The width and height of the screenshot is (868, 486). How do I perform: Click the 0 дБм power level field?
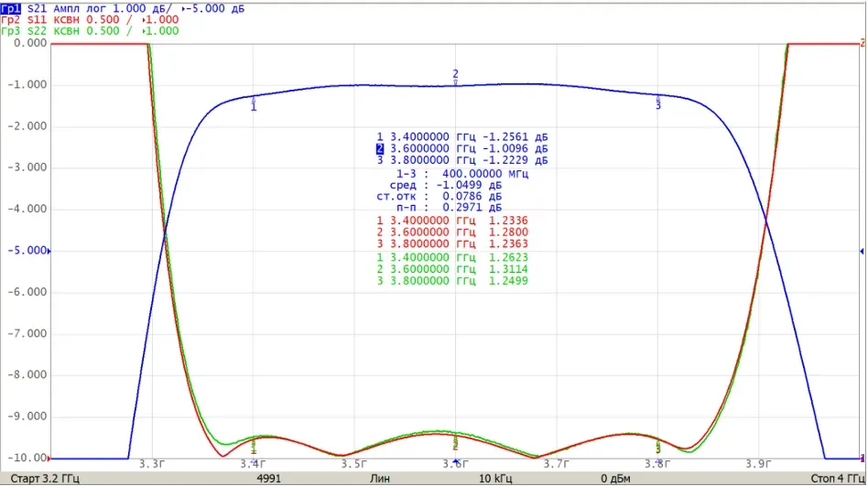[615, 479]
